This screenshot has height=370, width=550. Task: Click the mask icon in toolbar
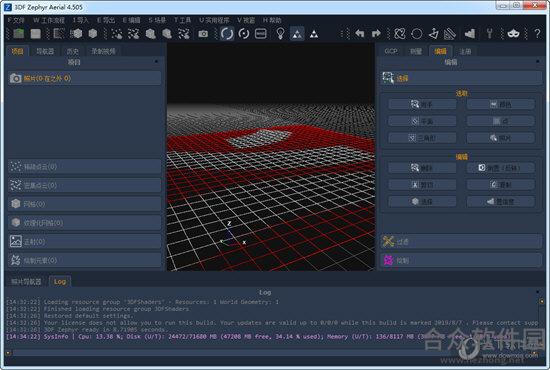(x=513, y=34)
